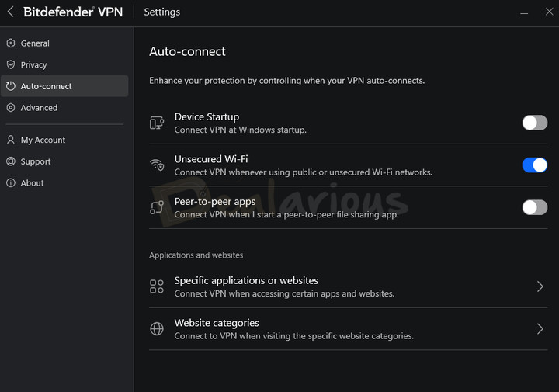
Task: Click the Device Startup title text
Action: pyautogui.click(x=207, y=117)
